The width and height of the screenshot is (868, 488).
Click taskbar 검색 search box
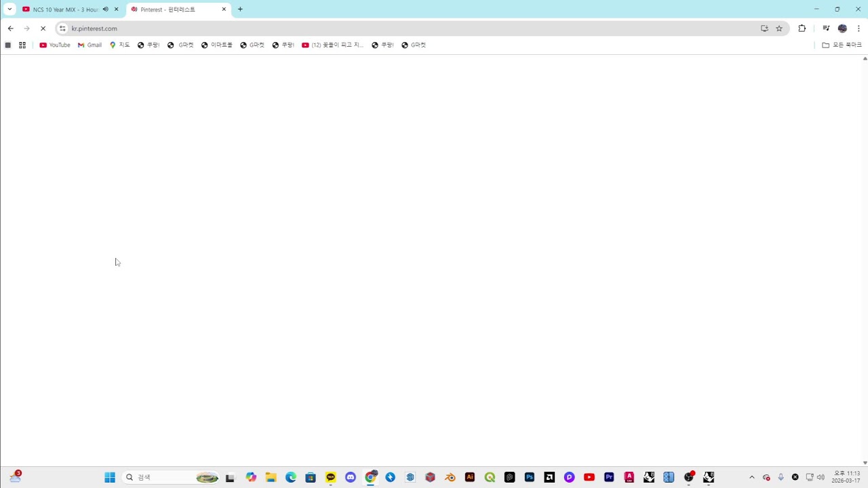171,477
